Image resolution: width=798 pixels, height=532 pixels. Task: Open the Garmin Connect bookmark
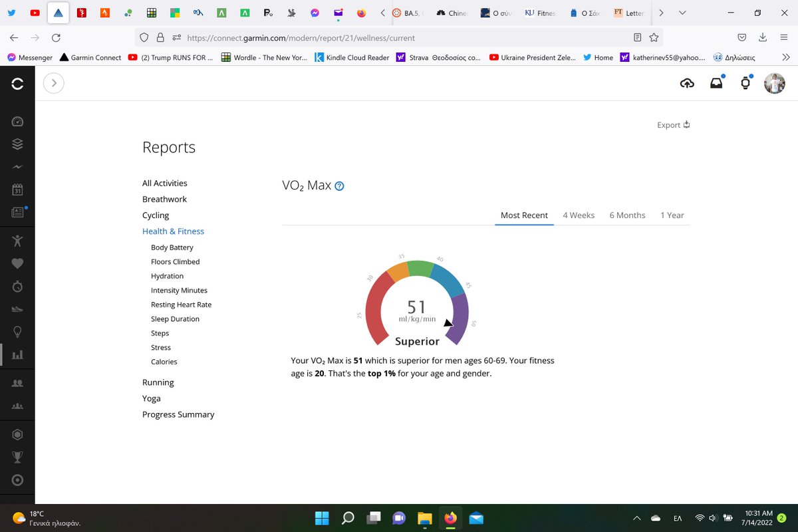click(90, 58)
